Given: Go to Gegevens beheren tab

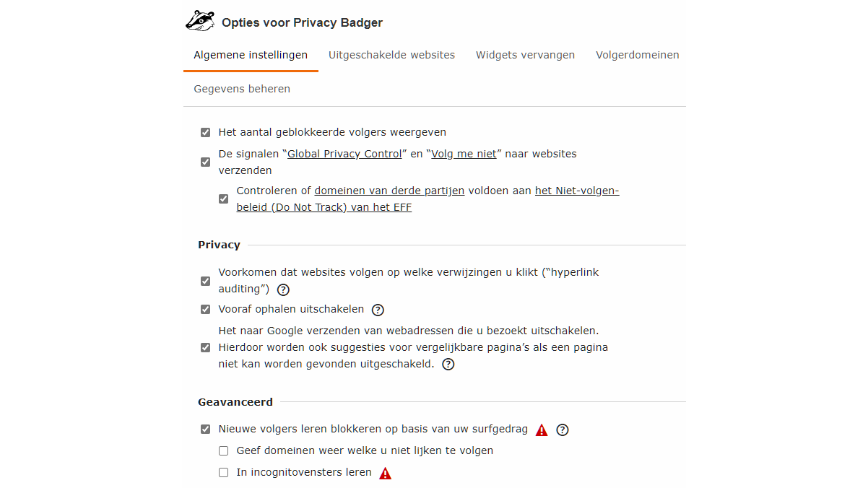Looking at the screenshot, I should [x=242, y=89].
